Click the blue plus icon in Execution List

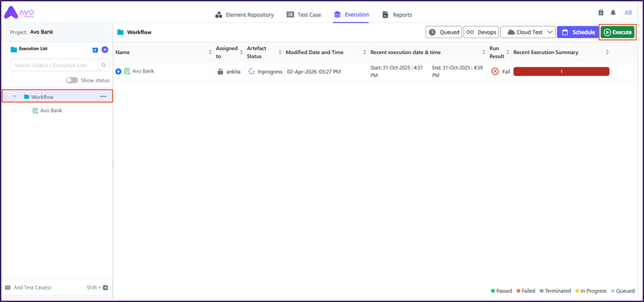coord(105,49)
